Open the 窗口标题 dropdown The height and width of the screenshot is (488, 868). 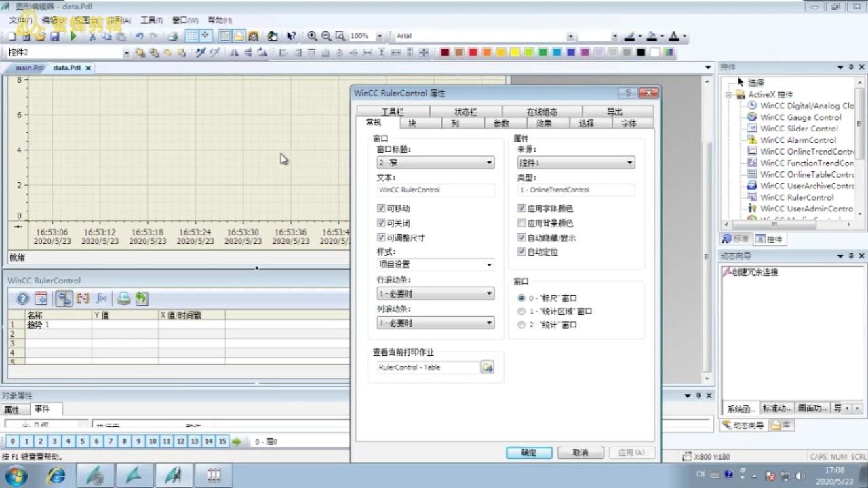coord(435,163)
